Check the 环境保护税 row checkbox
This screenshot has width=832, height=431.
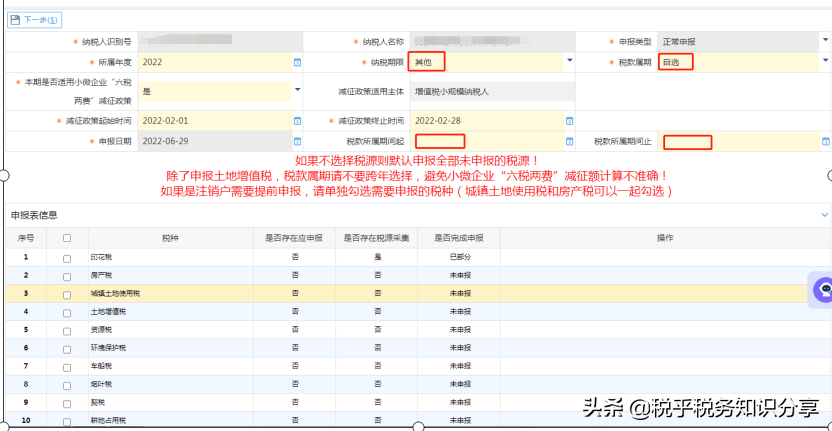67,349
